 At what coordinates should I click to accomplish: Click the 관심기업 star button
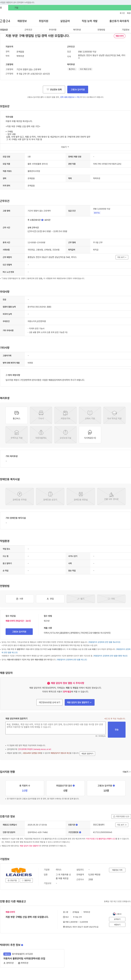click(x=12, y=880)
